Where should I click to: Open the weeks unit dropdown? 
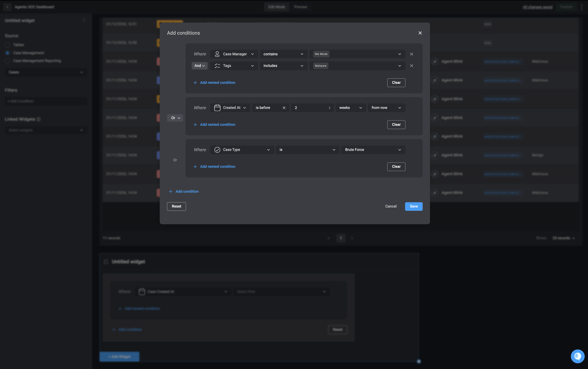(x=350, y=108)
